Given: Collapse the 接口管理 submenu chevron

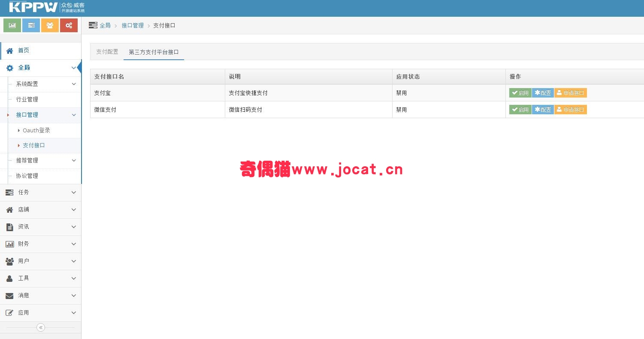Looking at the screenshot, I should click(x=74, y=115).
